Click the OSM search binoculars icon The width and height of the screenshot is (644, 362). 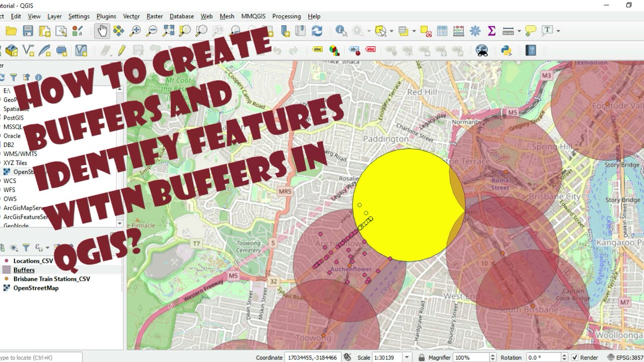pos(482,50)
